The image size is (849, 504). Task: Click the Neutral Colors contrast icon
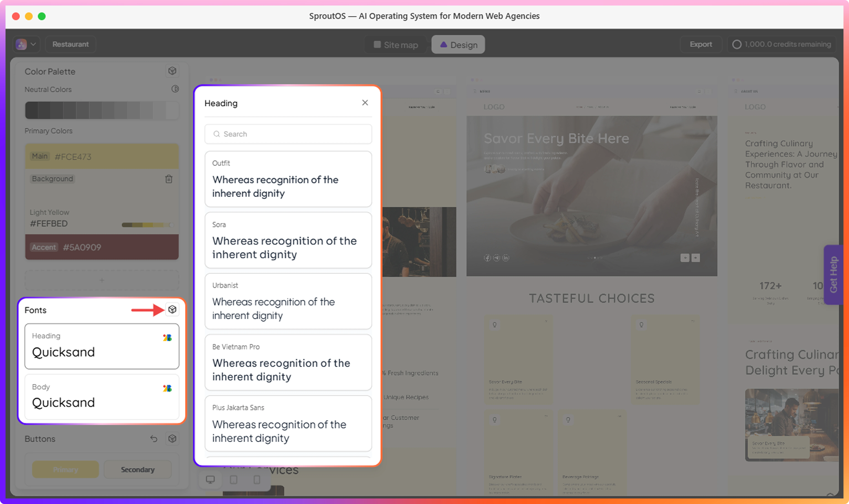coord(175,89)
